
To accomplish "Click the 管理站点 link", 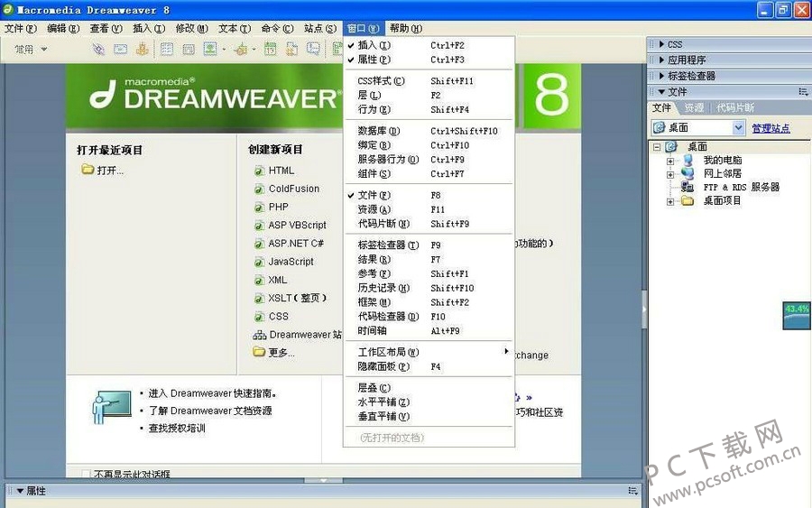I will (770, 128).
